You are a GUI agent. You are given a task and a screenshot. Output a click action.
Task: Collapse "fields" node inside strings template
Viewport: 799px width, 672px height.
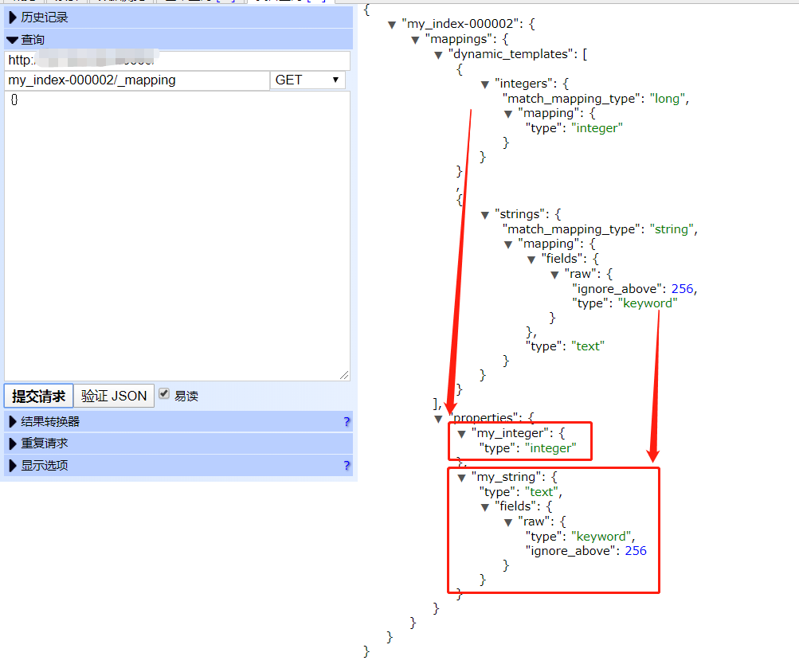(531, 260)
